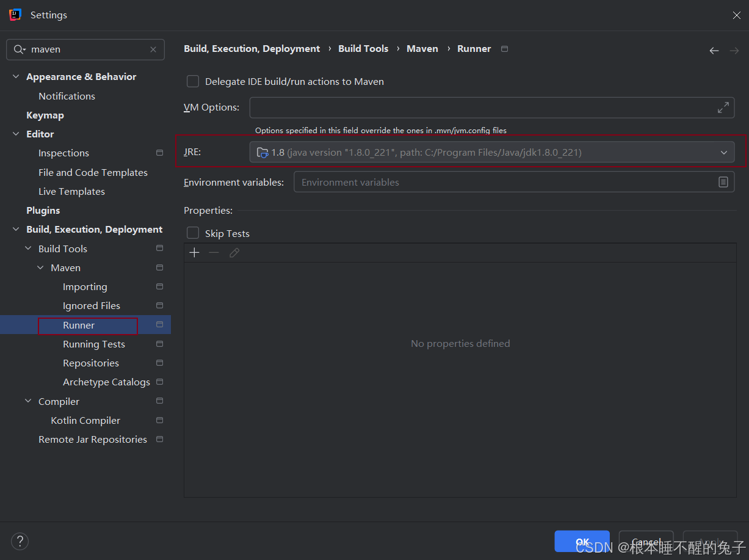Click the Cancel button

click(x=646, y=541)
